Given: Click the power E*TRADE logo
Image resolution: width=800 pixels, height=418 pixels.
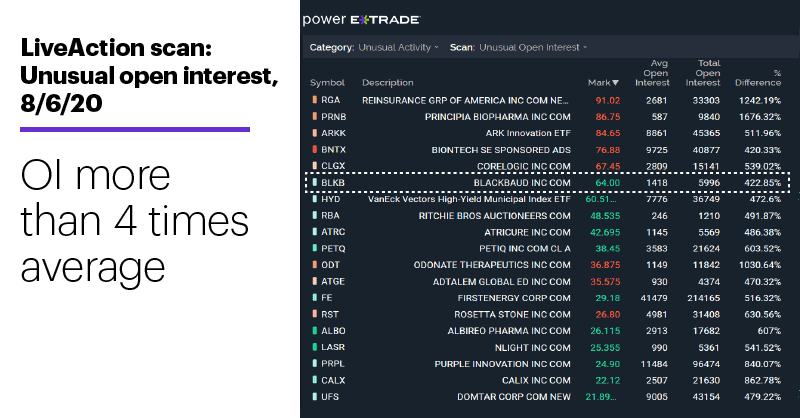Looking at the screenshot, I should (x=361, y=20).
